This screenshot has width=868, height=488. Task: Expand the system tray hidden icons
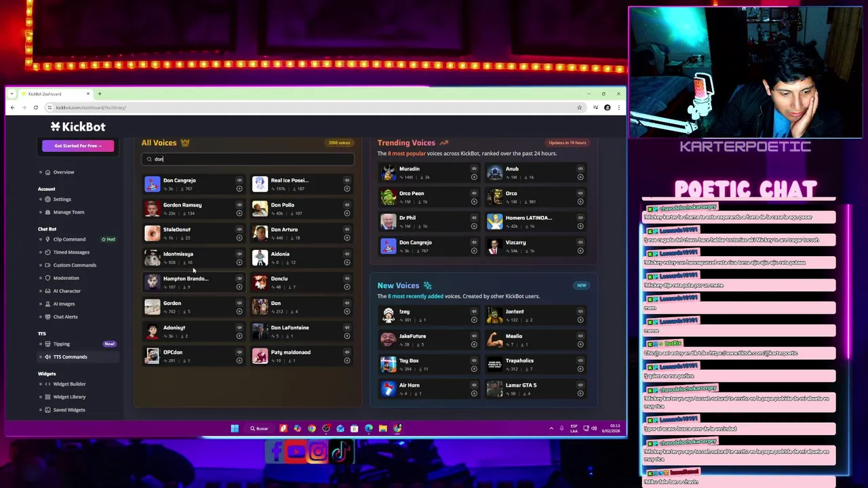pyautogui.click(x=551, y=428)
